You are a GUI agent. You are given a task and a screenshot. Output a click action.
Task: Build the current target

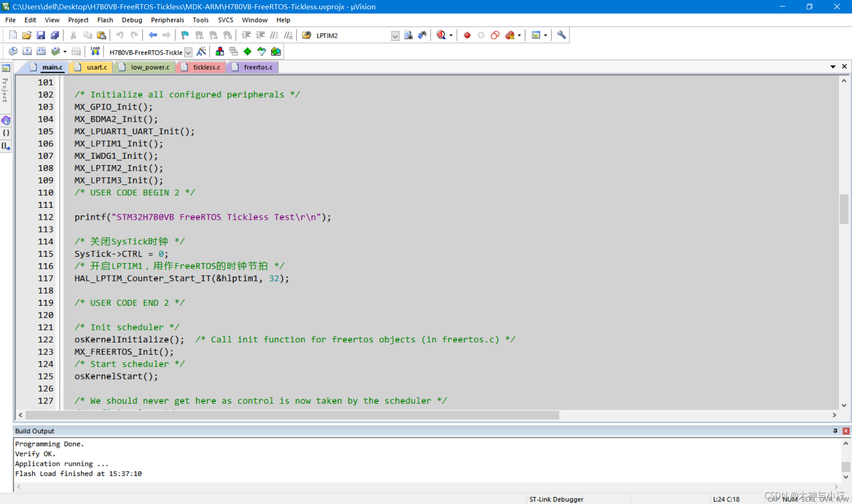click(x=27, y=51)
